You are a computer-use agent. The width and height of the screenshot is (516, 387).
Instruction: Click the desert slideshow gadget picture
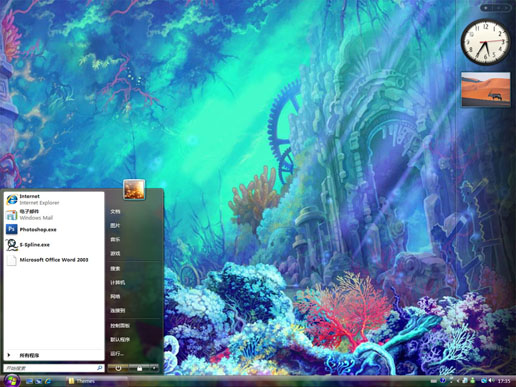click(x=486, y=89)
